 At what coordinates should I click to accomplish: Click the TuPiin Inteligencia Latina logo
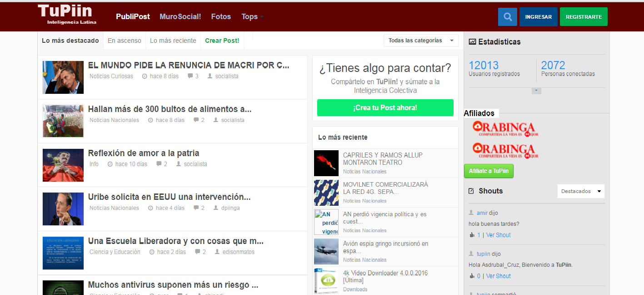click(x=67, y=14)
